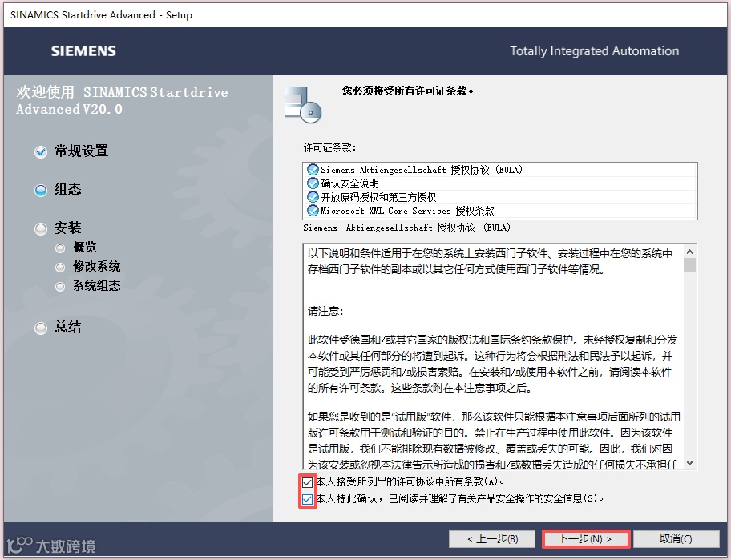Click the 确认安全说明 license status icon
This screenshot has height=560, width=731.
click(x=313, y=183)
